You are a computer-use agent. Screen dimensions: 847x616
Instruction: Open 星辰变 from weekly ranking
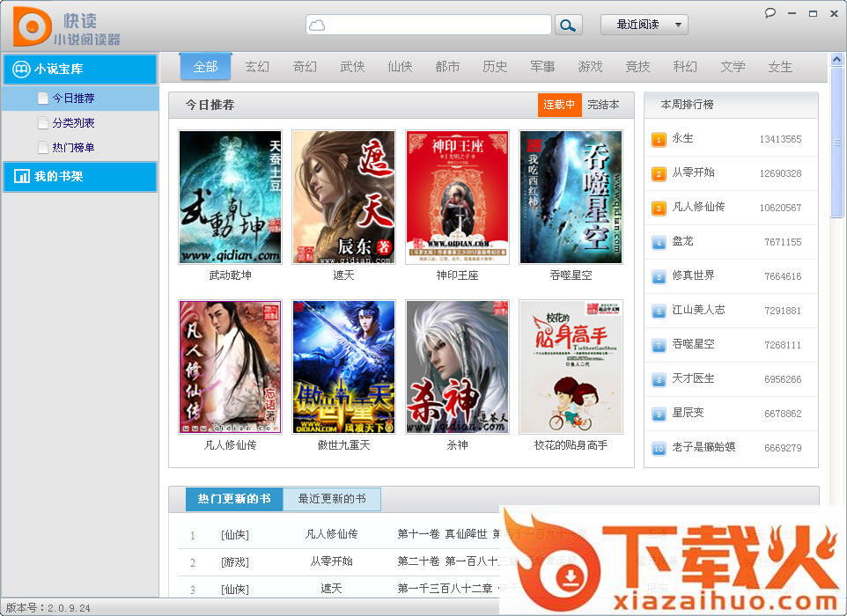click(x=688, y=413)
